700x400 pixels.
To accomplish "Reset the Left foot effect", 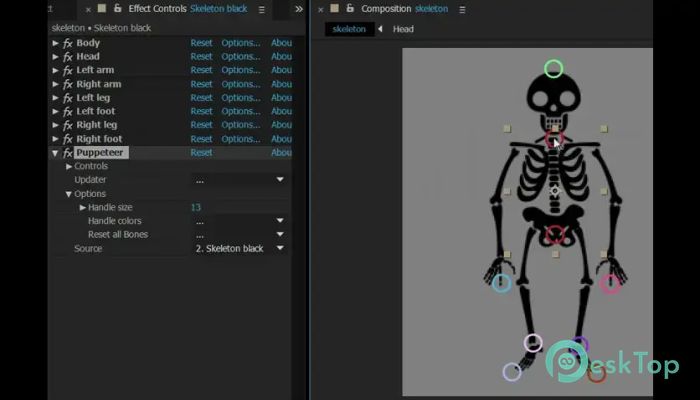I will point(201,111).
